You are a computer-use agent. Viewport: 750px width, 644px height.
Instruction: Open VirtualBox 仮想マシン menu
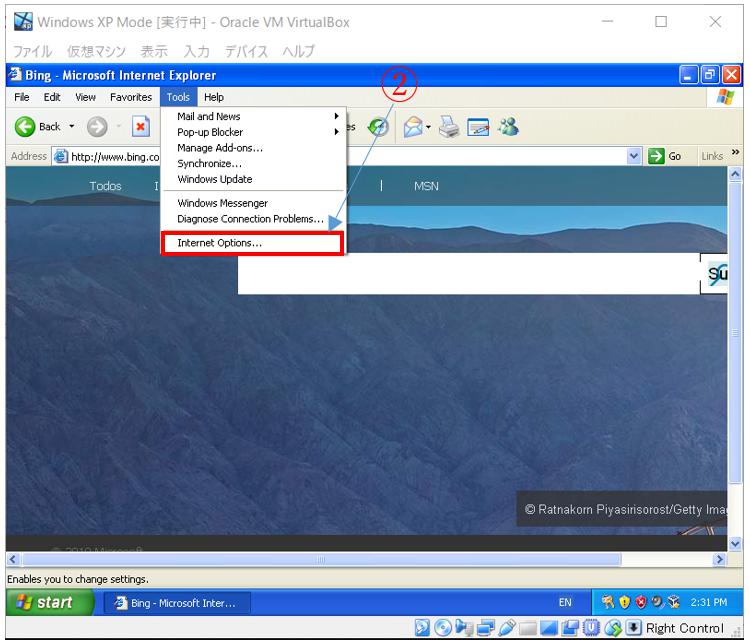(96, 51)
